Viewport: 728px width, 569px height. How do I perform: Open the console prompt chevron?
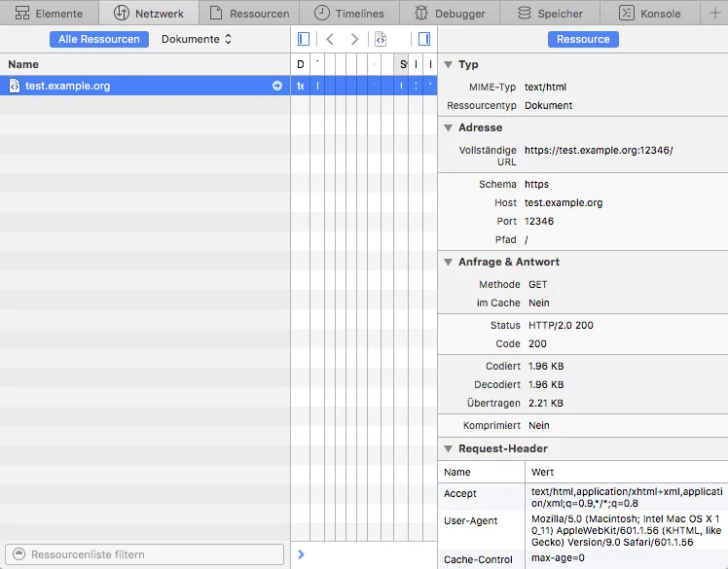(x=301, y=554)
